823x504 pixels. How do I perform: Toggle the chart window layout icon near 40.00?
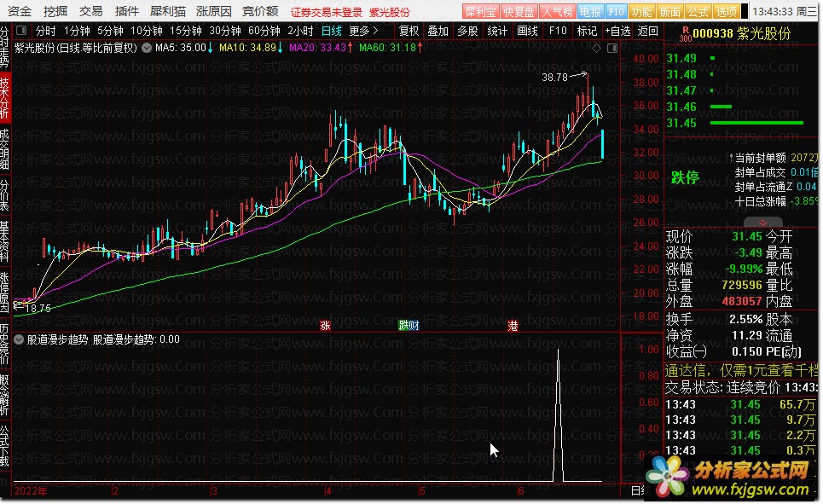[612, 49]
